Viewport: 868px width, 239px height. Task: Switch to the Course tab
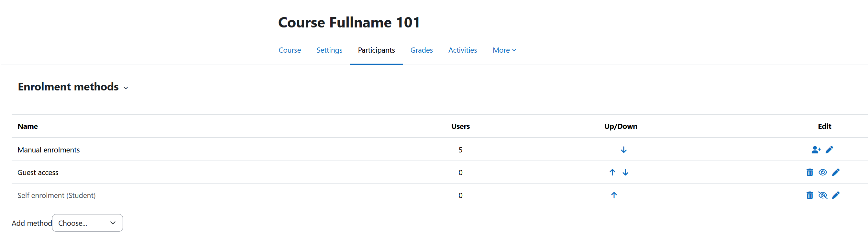[290, 50]
